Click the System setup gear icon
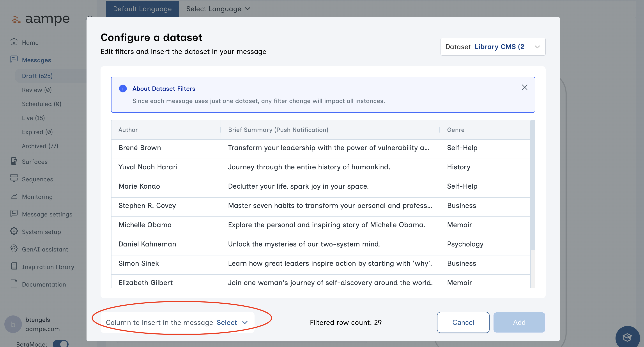 (14, 231)
